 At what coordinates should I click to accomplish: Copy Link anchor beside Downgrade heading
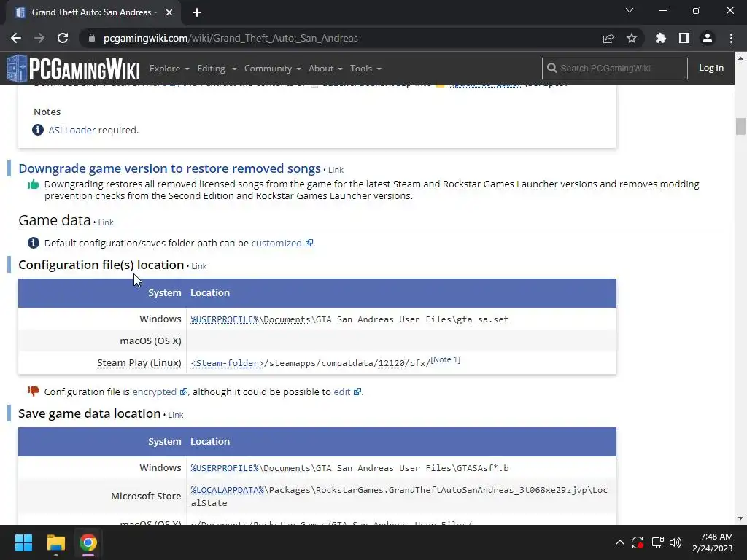tap(336, 170)
